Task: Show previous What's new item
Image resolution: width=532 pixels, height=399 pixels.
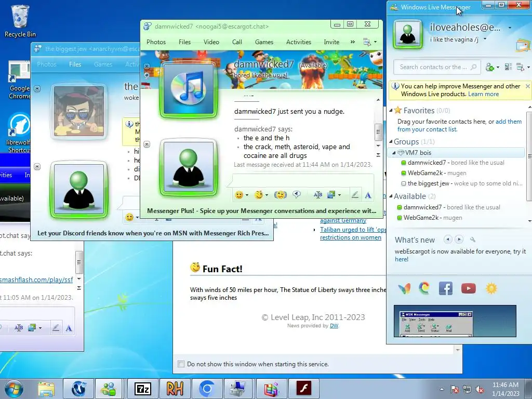Action: tap(447, 240)
